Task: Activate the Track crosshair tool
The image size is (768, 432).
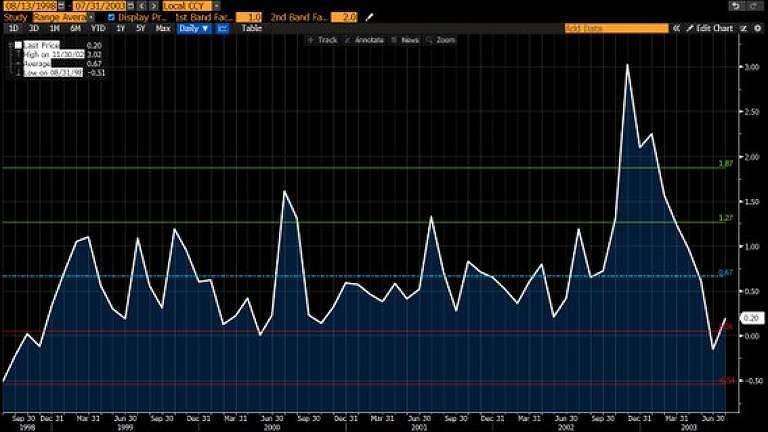Action: pos(322,40)
